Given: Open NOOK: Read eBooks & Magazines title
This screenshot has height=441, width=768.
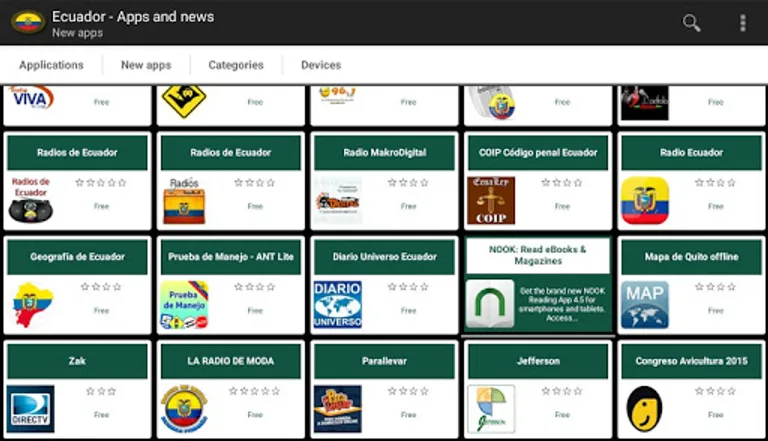Looking at the screenshot, I should (x=538, y=255).
